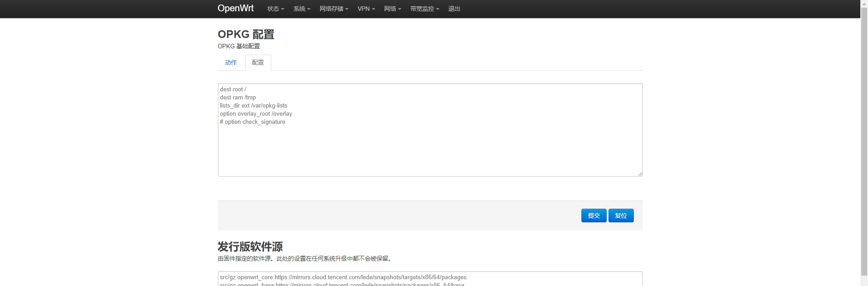Image resolution: width=868 pixels, height=286 pixels.
Task: Click the textarea resize handle corner
Action: (640, 173)
